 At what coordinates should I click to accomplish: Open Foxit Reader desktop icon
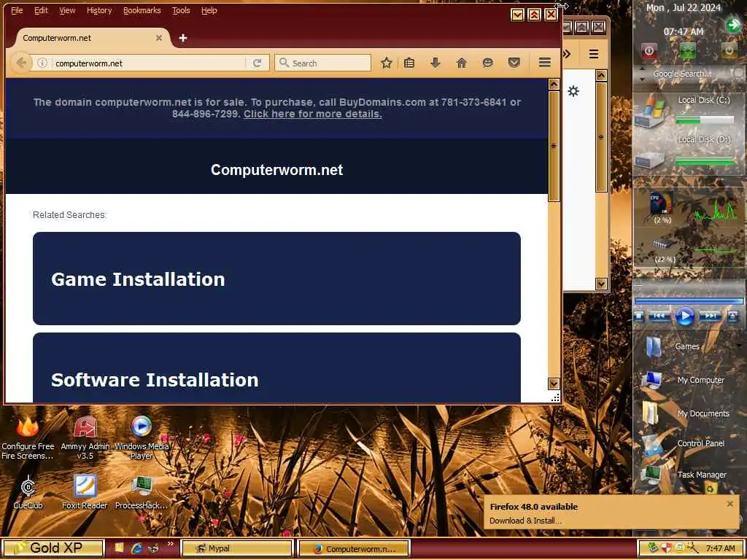pos(85,492)
